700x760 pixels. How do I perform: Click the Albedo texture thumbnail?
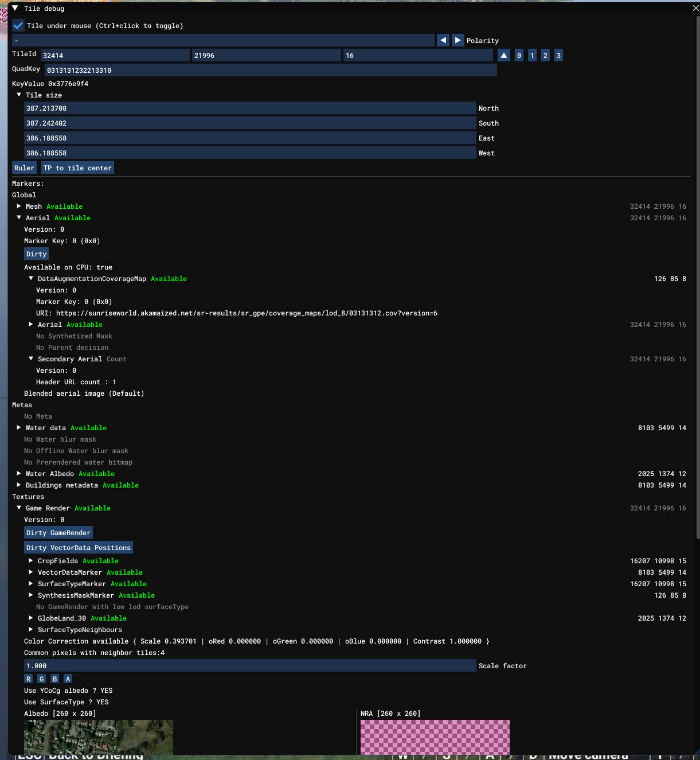point(99,736)
